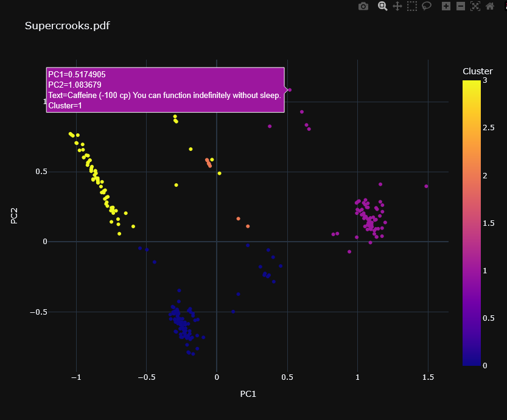The width and height of the screenshot is (507, 420).
Task: Click the x-axis tick label −1
Action: click(76, 377)
